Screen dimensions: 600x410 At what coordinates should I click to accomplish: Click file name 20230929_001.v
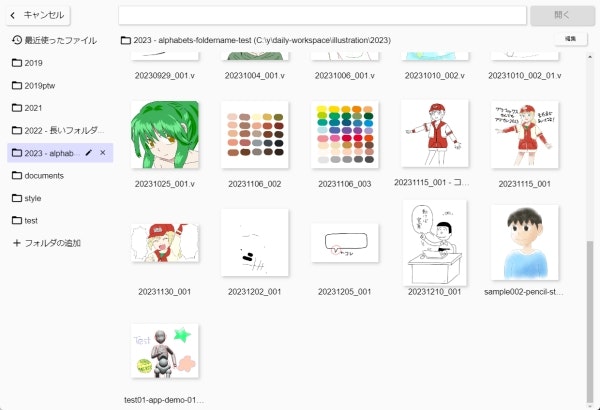tap(165, 76)
